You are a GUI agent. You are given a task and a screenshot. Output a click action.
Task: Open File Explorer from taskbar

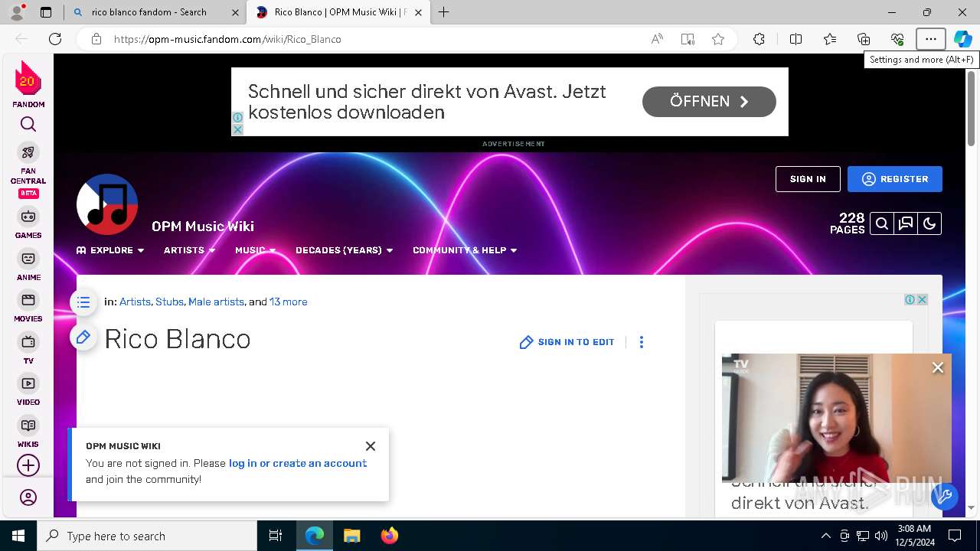(x=352, y=536)
